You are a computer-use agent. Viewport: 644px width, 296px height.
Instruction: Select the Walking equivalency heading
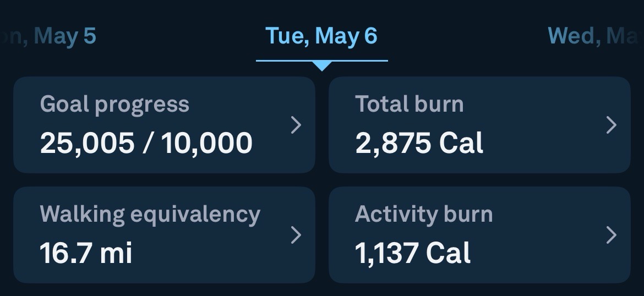click(x=150, y=215)
